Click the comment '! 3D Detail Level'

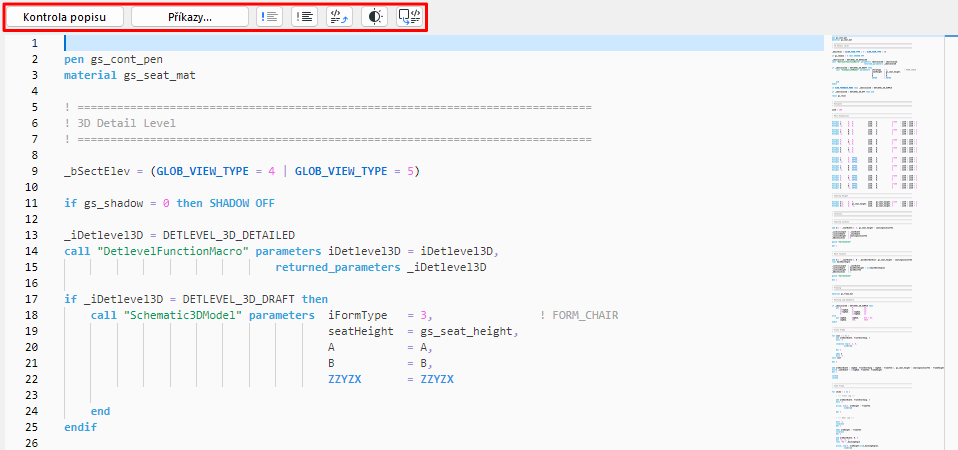[x=120, y=123]
